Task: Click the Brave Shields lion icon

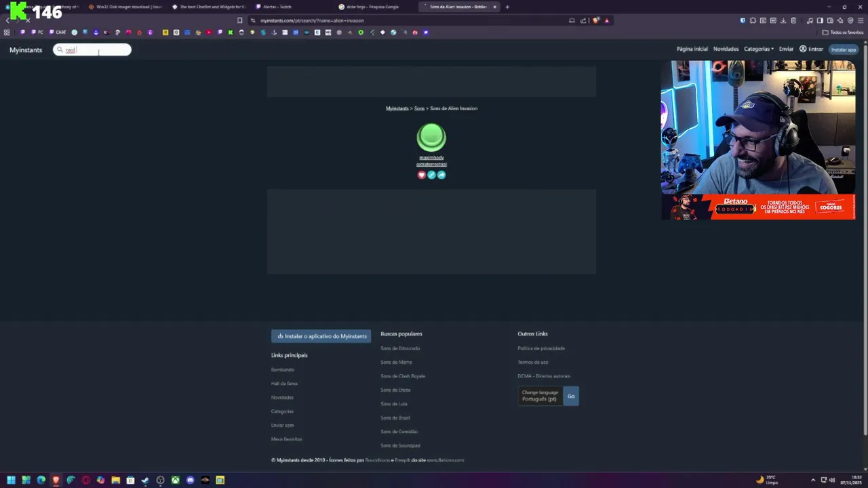Action: click(595, 20)
